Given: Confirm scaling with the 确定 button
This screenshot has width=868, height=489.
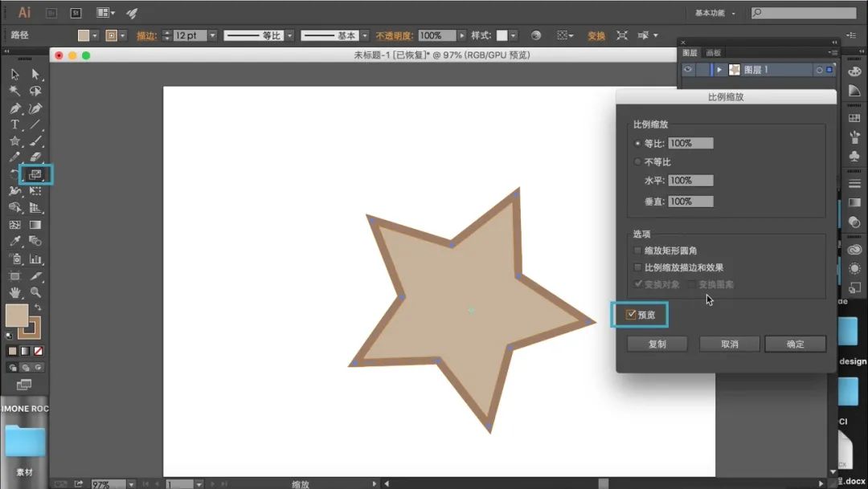Looking at the screenshot, I should tap(796, 344).
